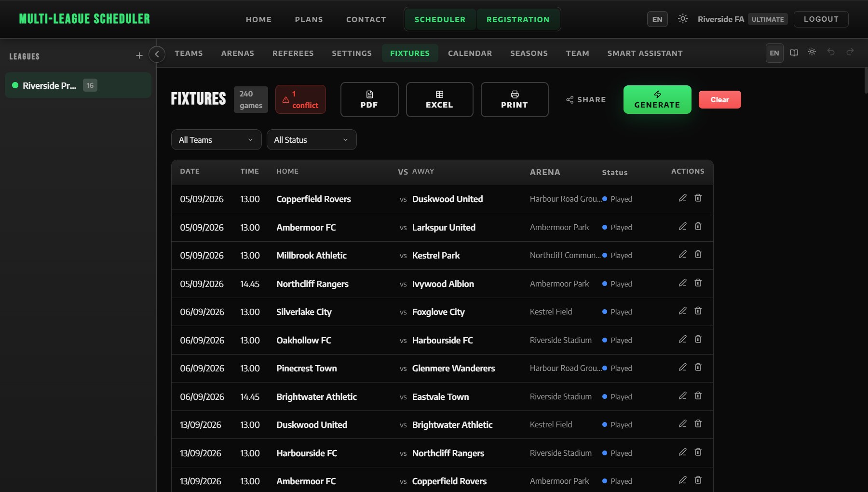Click the page vertical scrollbar
The height and width of the screenshot is (492, 868).
866,81
